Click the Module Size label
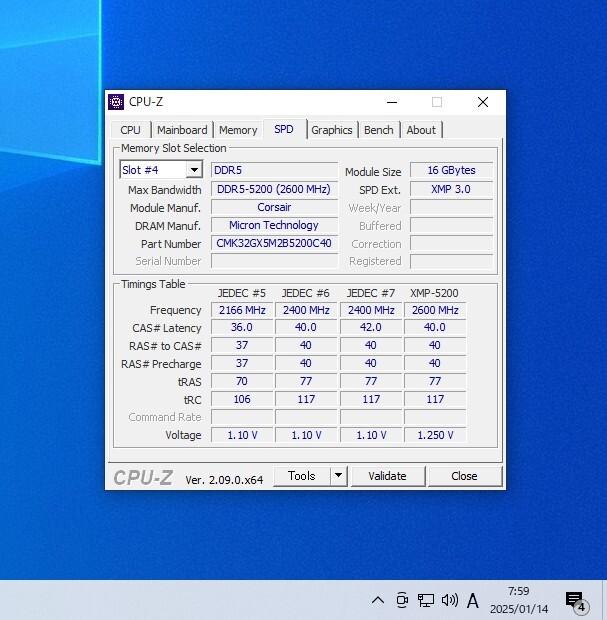Viewport: 607px width, 620px height. [373, 172]
